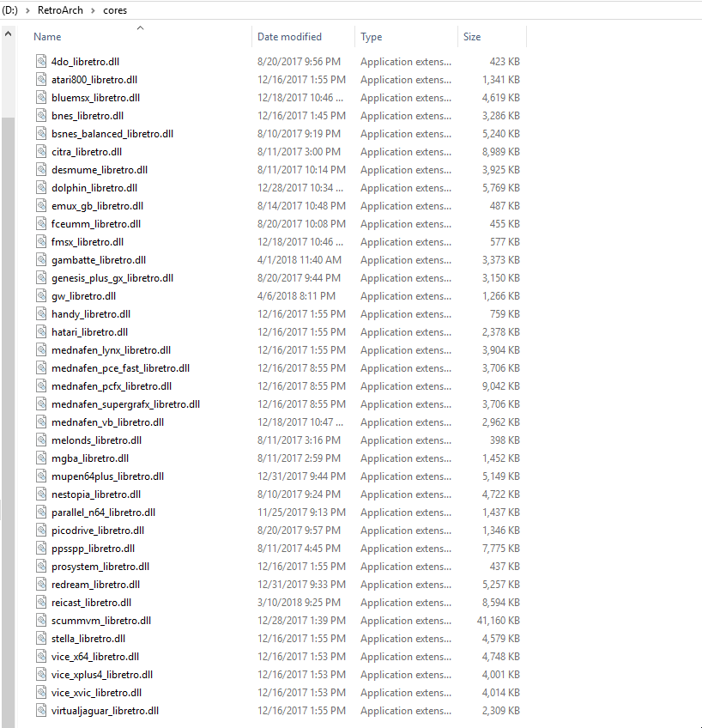The width and height of the screenshot is (702, 728).
Task: Click the 7,775 KB size value
Action: pos(500,549)
